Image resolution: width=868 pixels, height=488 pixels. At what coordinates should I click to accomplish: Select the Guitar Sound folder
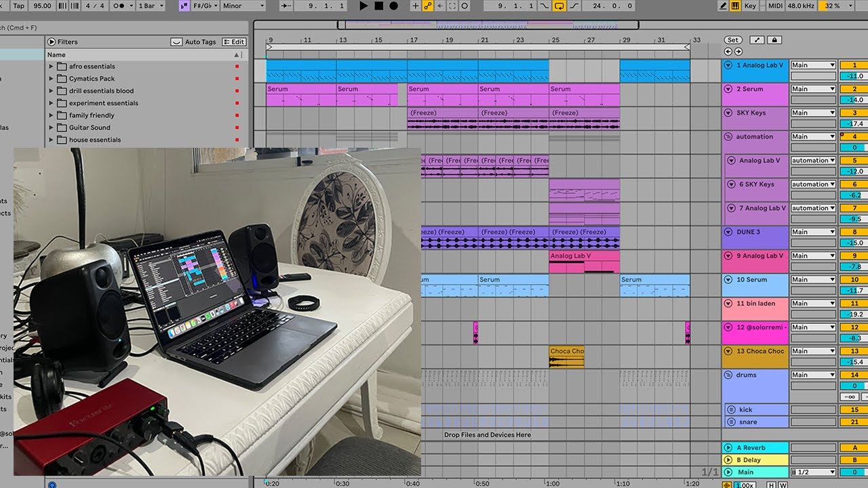[x=90, y=127]
